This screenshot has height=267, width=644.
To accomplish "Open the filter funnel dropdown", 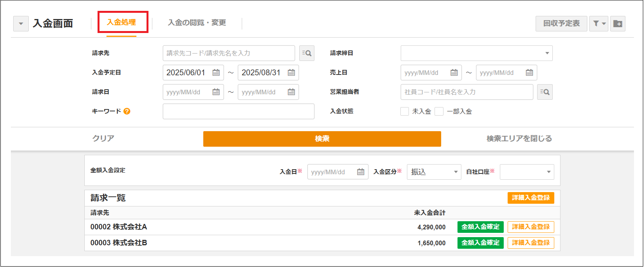I will tap(599, 24).
